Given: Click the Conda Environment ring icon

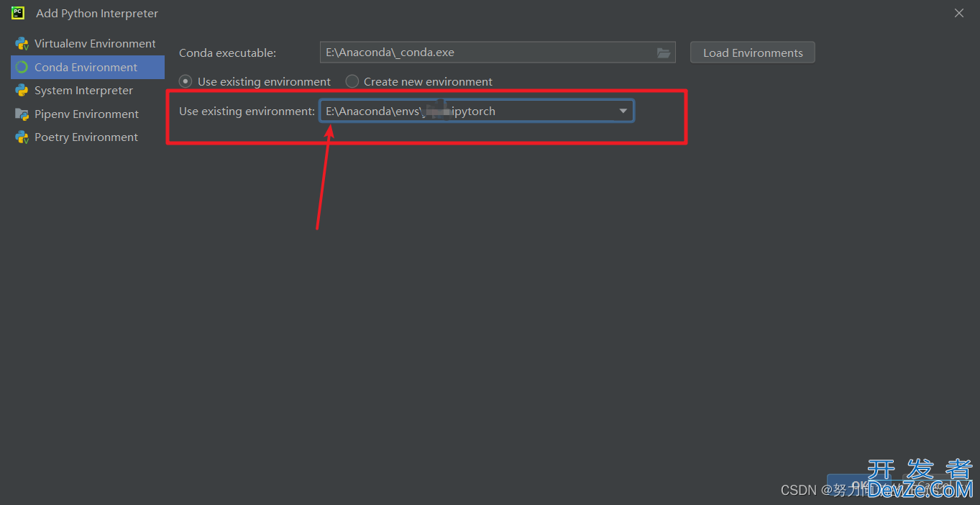Looking at the screenshot, I should [22, 68].
